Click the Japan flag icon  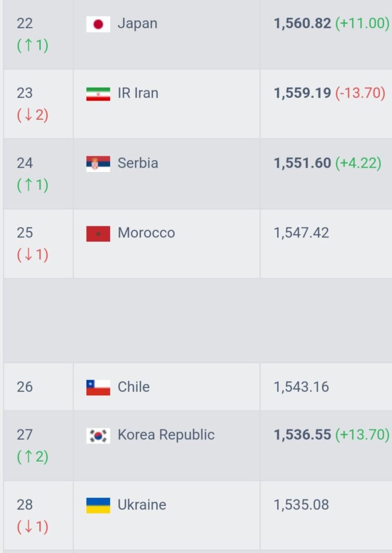(x=98, y=24)
